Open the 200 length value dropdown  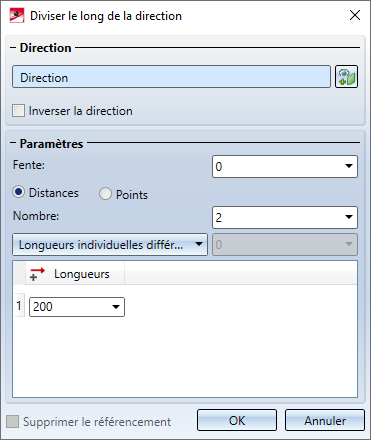coord(116,307)
